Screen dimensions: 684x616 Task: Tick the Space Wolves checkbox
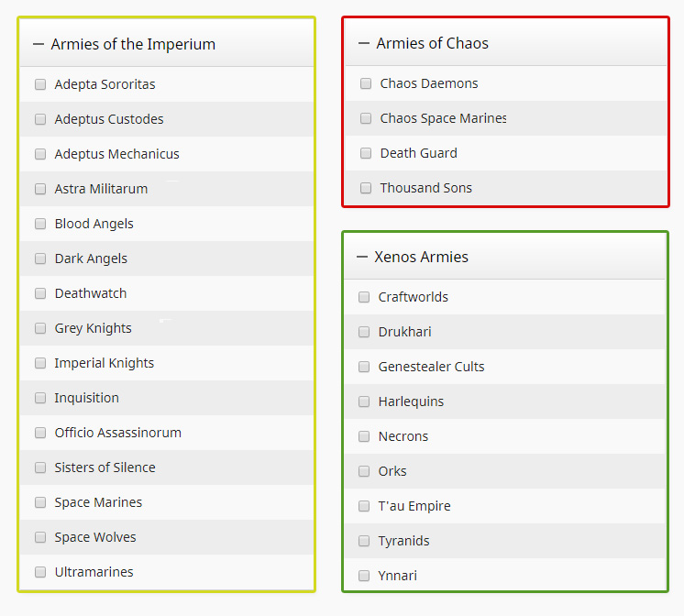click(x=40, y=537)
